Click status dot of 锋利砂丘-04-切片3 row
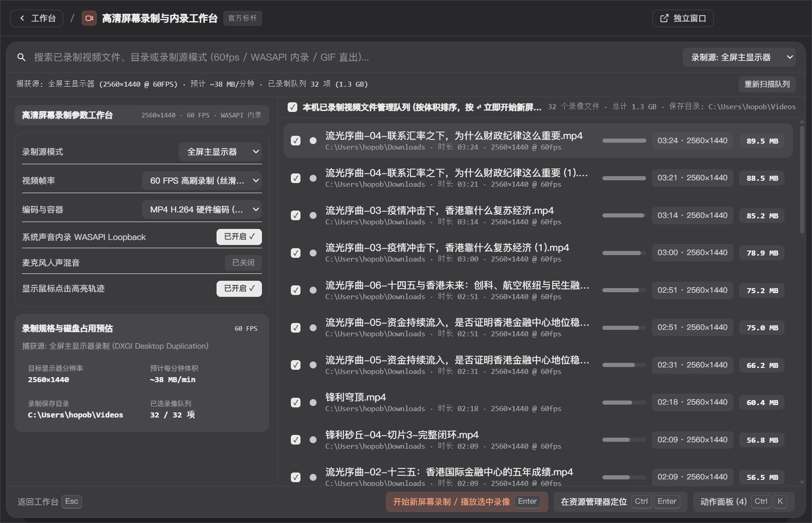The height and width of the screenshot is (523, 812). click(313, 440)
